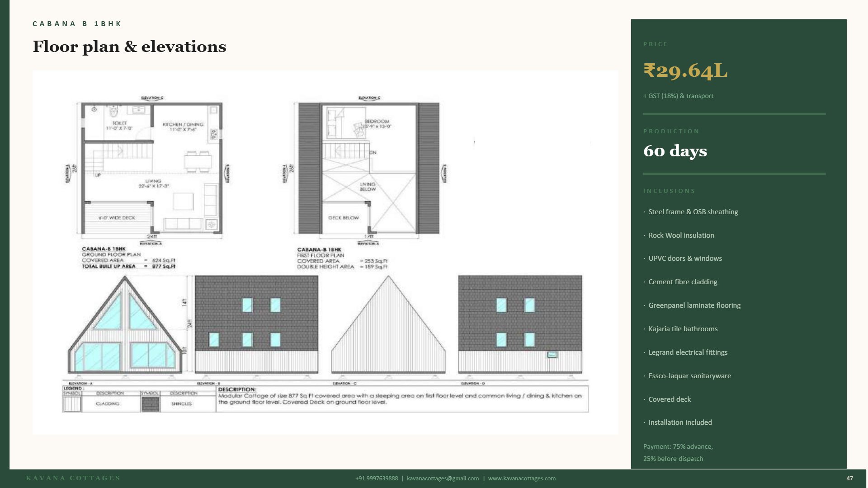Select 'Covered deck' inclusion item
The width and height of the screenshot is (868, 488).
[670, 399]
